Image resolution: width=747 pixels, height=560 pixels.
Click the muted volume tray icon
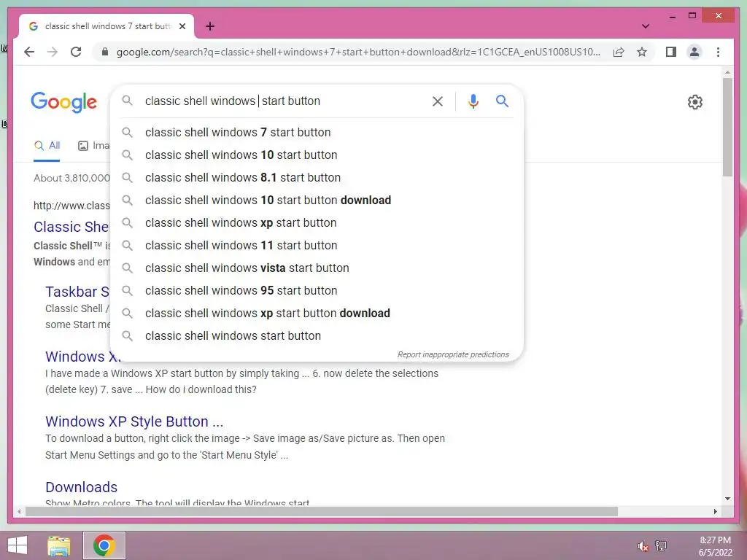643,546
